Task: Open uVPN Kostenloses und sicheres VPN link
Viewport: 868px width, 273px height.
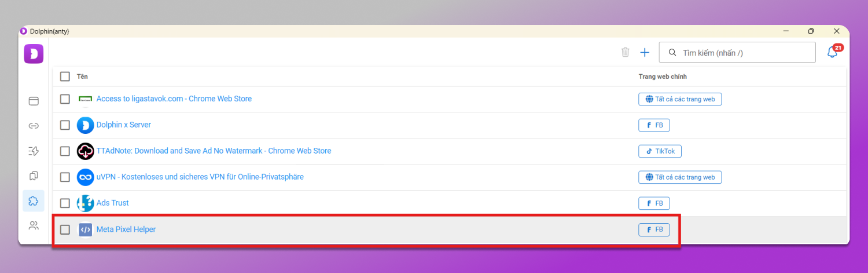Action: (x=200, y=177)
